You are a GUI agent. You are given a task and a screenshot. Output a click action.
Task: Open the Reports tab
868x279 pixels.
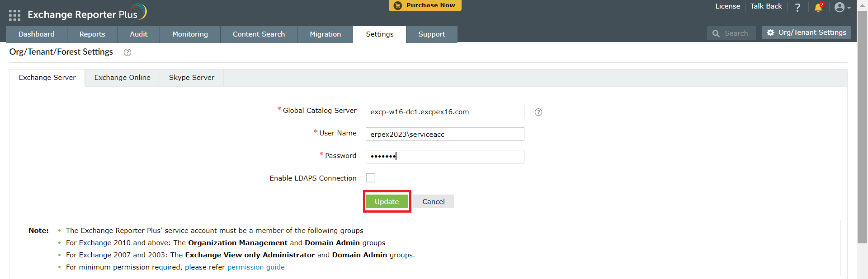point(92,34)
